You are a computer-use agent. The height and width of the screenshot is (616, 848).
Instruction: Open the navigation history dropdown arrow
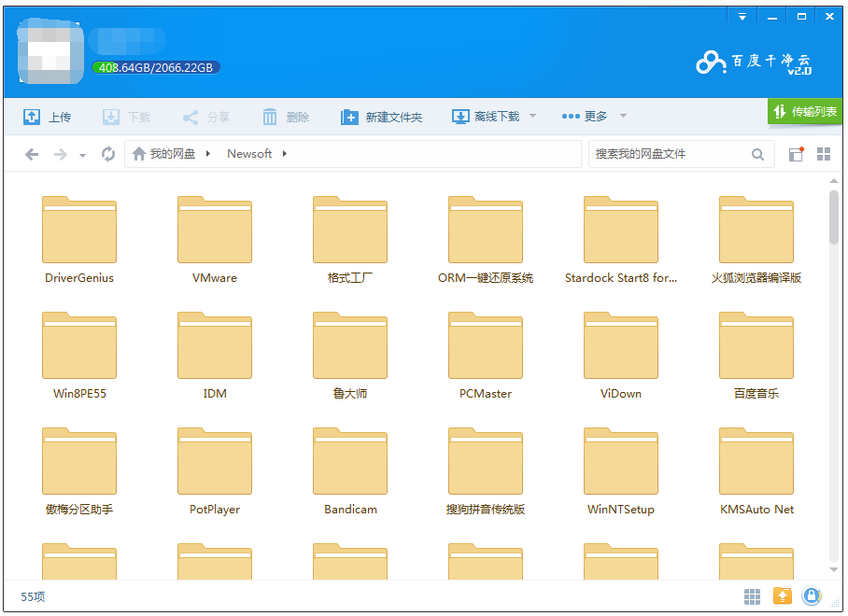[82, 156]
